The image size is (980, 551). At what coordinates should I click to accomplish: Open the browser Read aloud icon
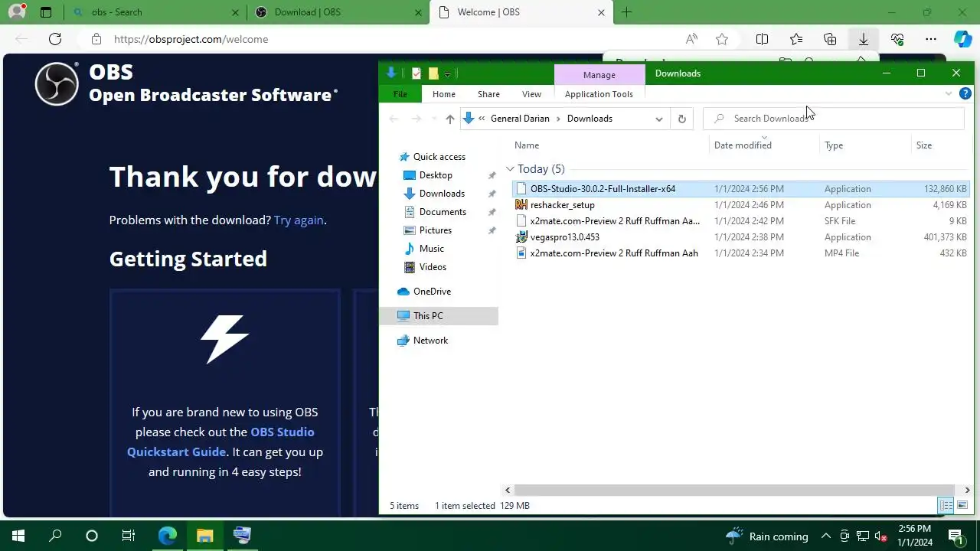coord(691,39)
